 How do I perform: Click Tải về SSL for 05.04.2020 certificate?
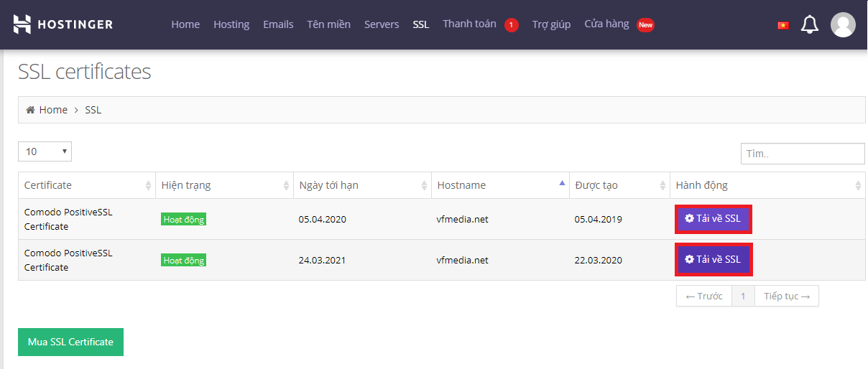pos(713,219)
